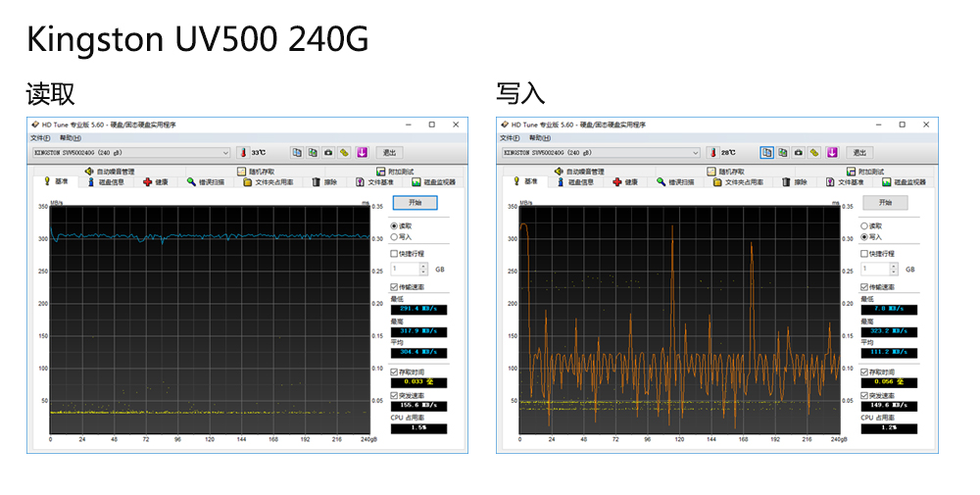Click camera save-screenshot icon in write window

pos(798,153)
